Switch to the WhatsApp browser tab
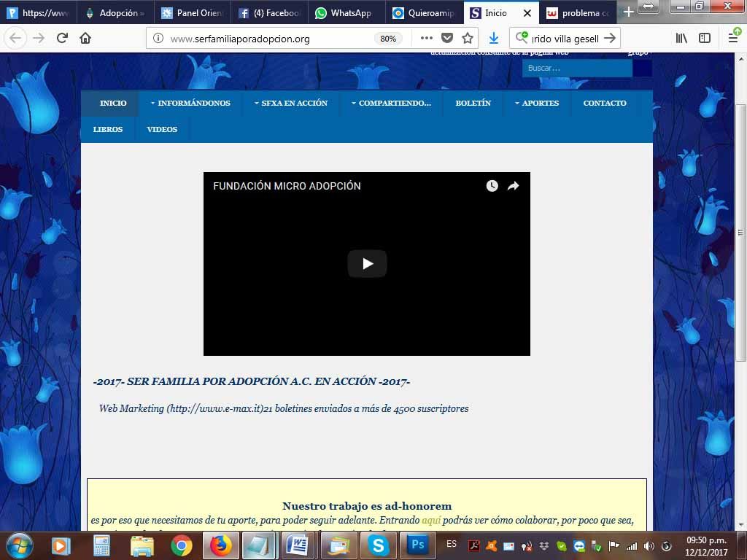747x560 pixels. pyautogui.click(x=347, y=12)
